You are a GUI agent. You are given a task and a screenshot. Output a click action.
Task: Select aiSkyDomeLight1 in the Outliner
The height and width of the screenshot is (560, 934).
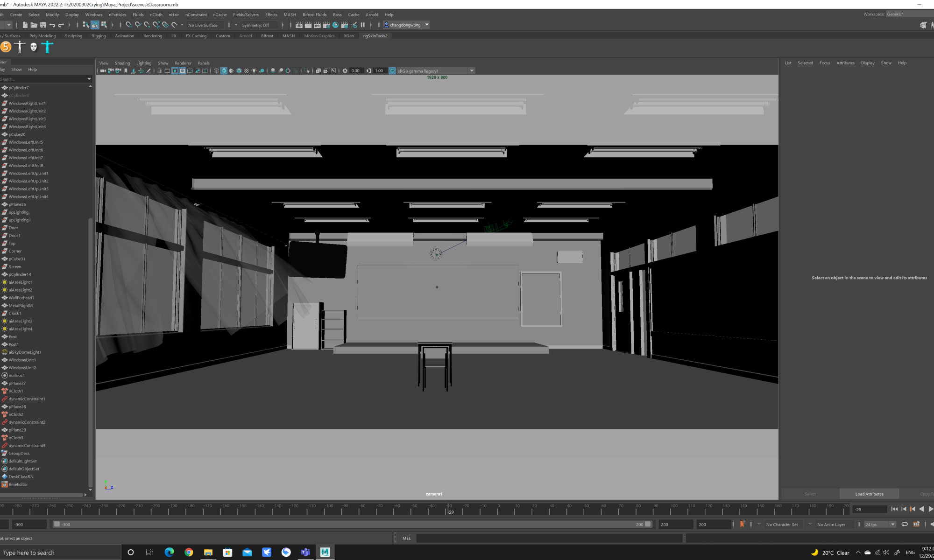[x=25, y=352]
